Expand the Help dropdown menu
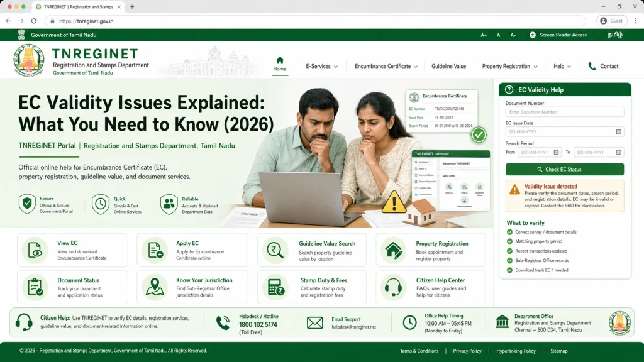 click(x=562, y=66)
